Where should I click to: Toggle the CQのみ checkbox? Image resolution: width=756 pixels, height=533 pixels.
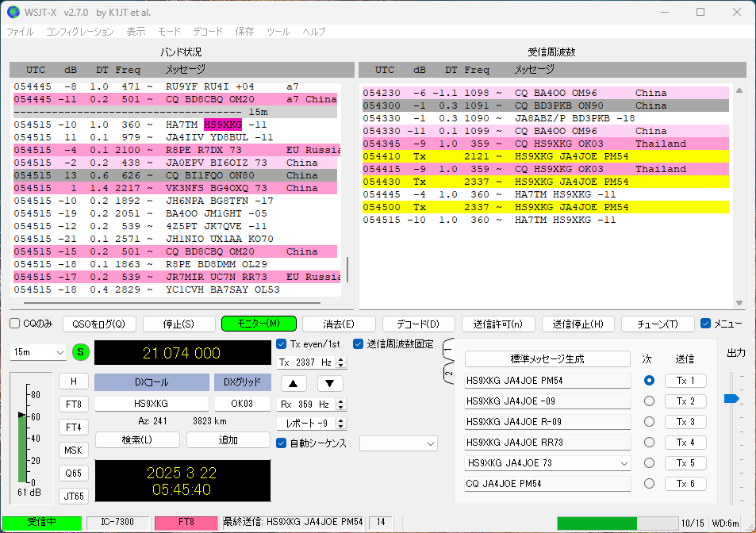point(15,324)
